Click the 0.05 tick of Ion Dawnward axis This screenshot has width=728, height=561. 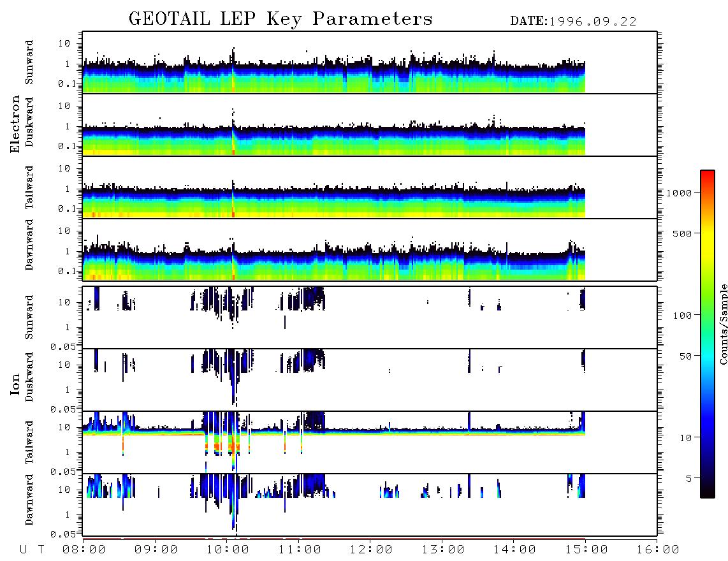click(x=62, y=534)
